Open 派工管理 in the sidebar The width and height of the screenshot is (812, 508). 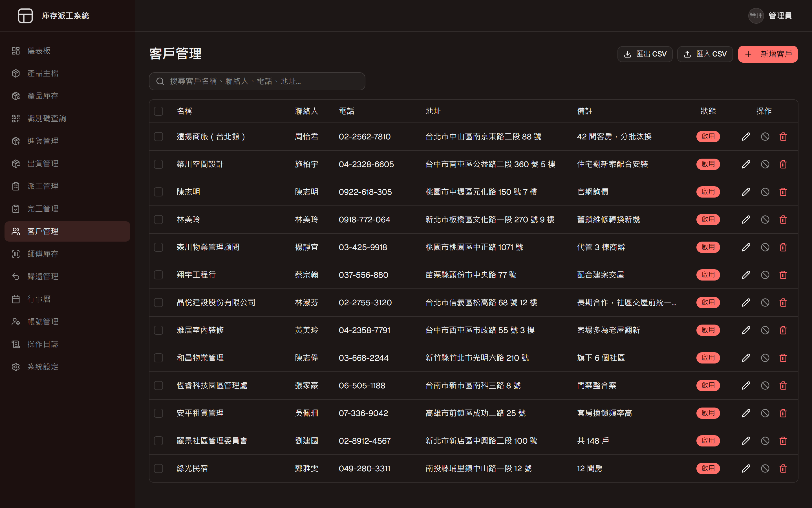(x=67, y=186)
